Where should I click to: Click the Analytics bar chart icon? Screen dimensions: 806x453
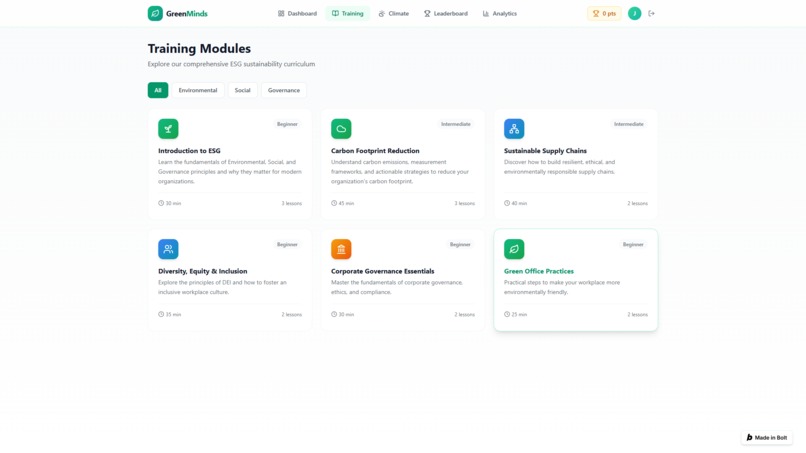pyautogui.click(x=486, y=13)
